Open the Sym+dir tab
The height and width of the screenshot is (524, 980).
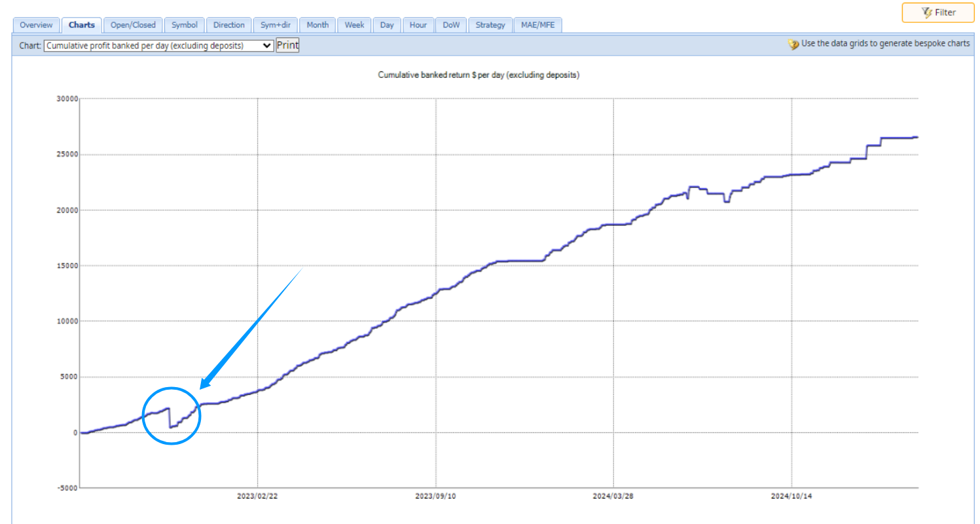click(x=275, y=25)
